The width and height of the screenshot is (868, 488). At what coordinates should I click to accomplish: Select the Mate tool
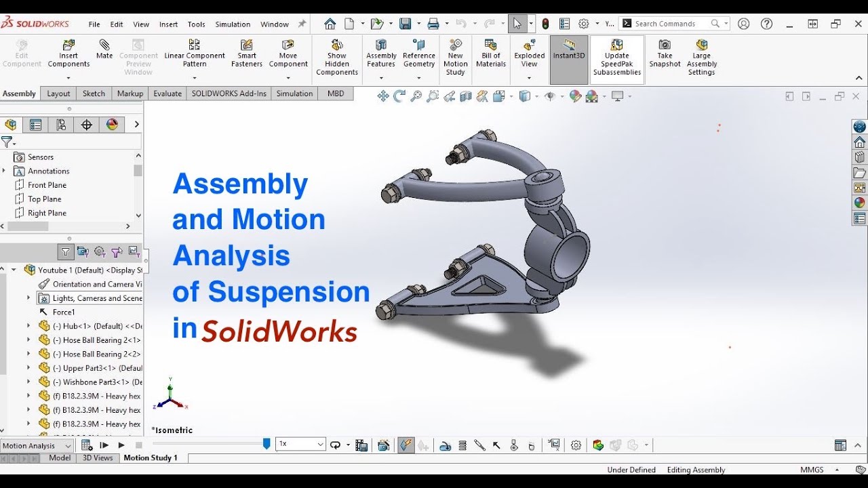[104, 49]
